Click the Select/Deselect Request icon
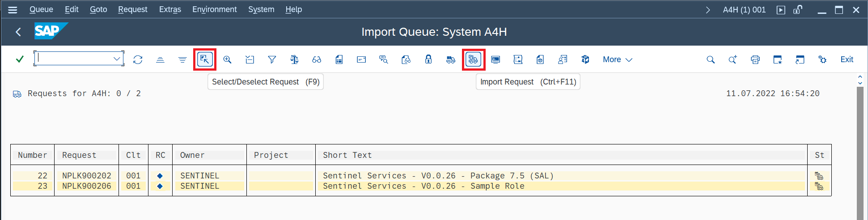Viewport: 868px width, 220px height. (205, 59)
